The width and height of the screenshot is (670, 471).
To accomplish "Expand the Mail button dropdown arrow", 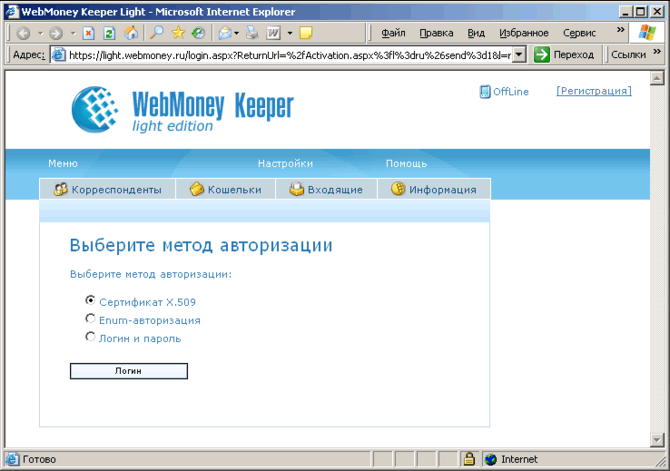I will [236, 33].
